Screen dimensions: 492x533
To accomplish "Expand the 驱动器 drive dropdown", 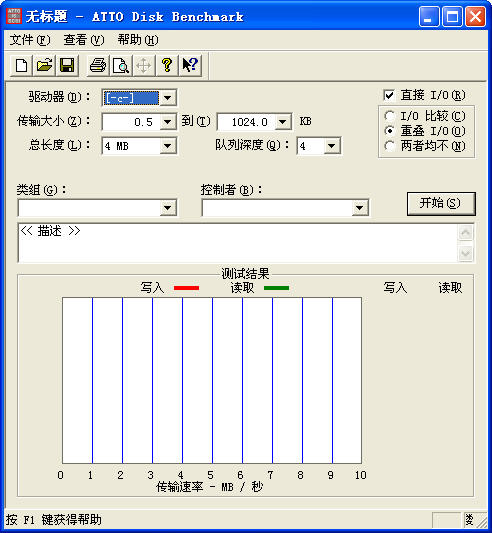I will pos(167,98).
